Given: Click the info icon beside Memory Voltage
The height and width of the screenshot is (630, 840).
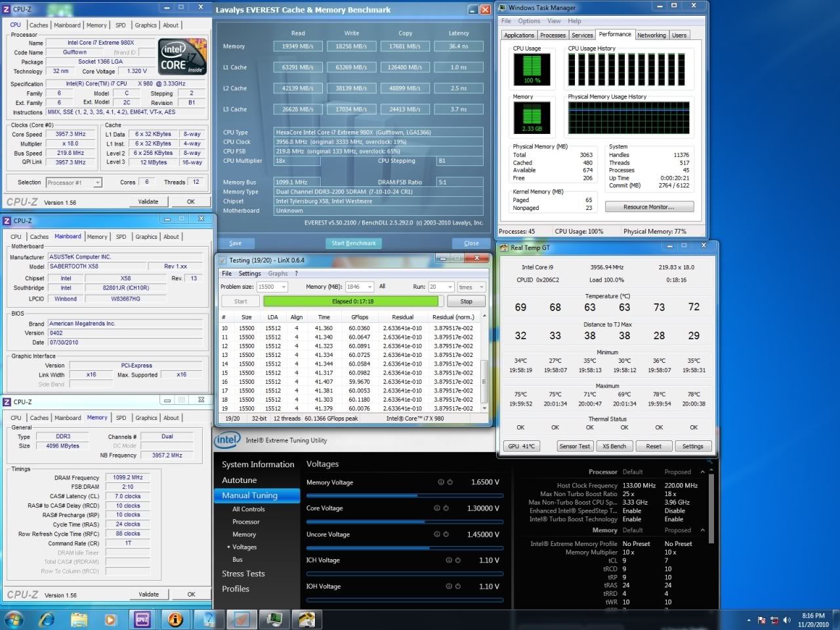Looking at the screenshot, I should (x=440, y=482).
